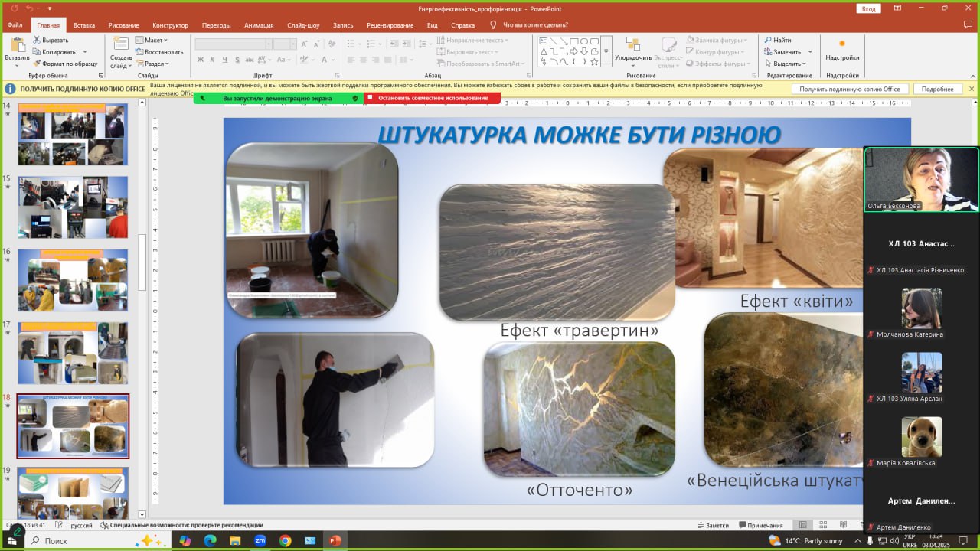Screen dimensions: 980x551
Task: Select slide 14 thumbnail
Action: [73, 135]
